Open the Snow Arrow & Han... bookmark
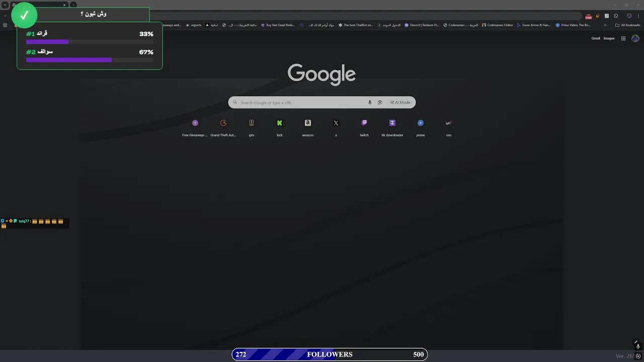This screenshot has width=644, height=362. point(534,25)
